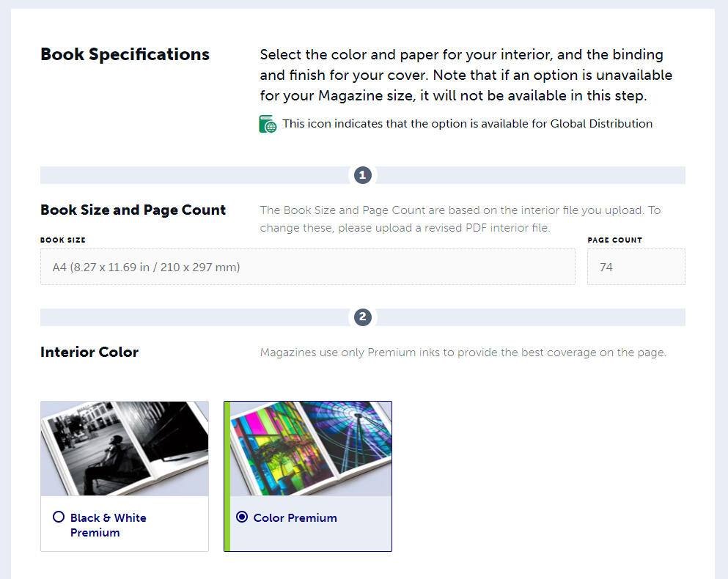Click the step 2 number badge
Viewport: 728px width, 579px height.
tap(362, 317)
